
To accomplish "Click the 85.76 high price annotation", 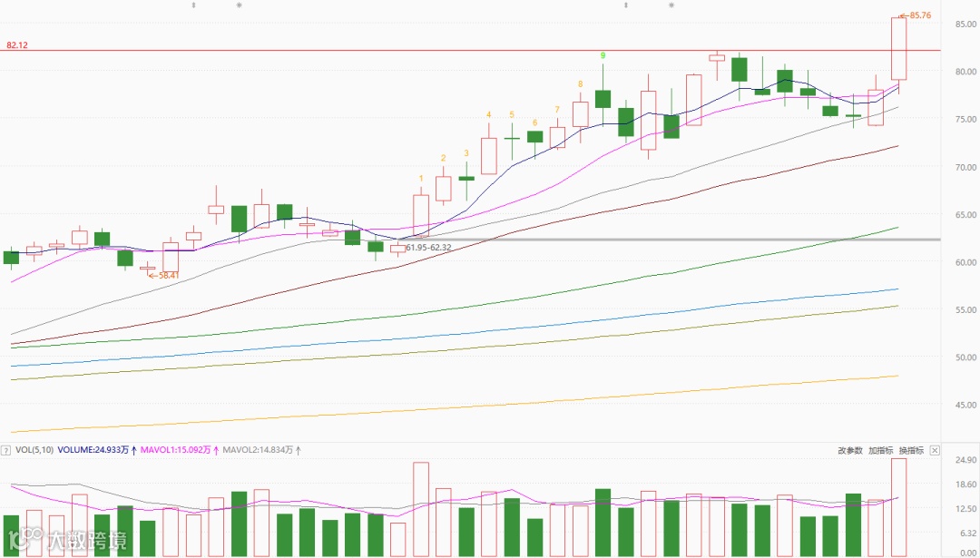I will [x=916, y=15].
